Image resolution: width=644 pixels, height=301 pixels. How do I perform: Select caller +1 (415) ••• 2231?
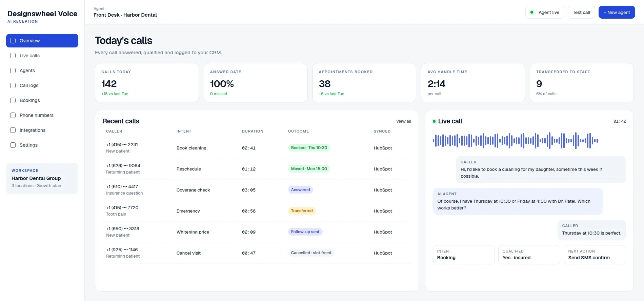122,144
